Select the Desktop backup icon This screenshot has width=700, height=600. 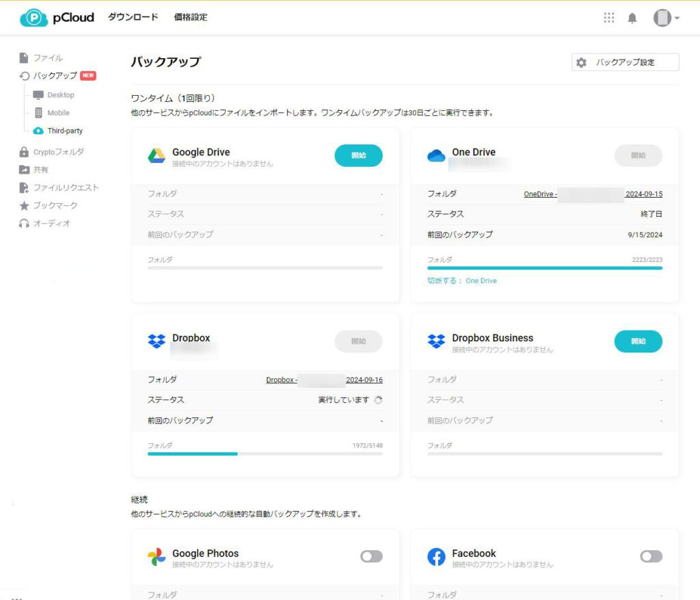(x=38, y=94)
